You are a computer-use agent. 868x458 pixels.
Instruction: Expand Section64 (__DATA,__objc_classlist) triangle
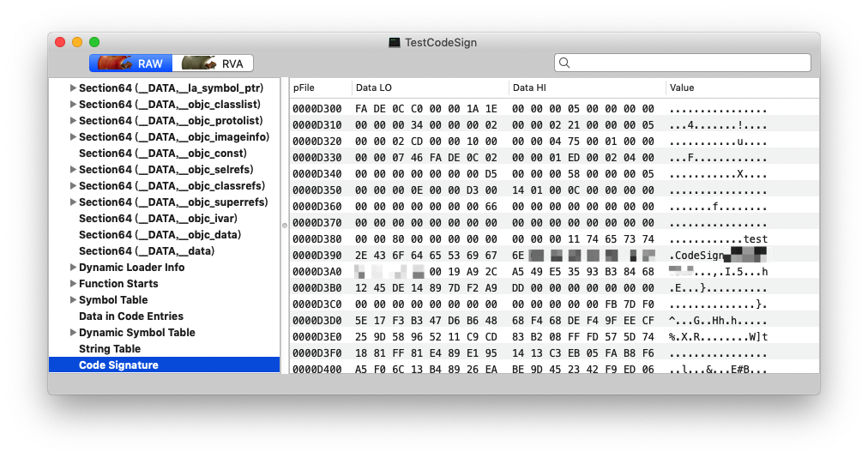(73, 104)
